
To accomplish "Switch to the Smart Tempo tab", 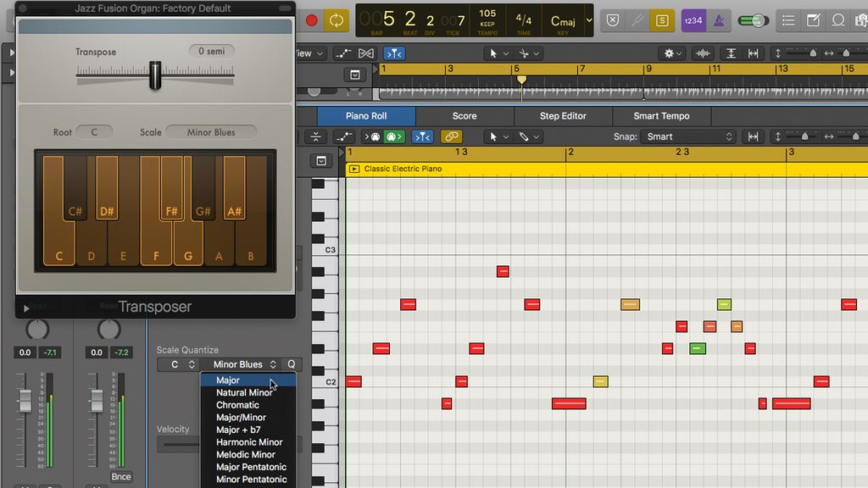I will point(661,116).
